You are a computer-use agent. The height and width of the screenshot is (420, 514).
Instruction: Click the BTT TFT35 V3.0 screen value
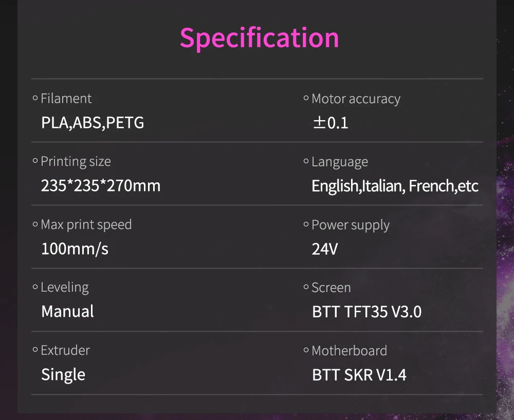click(x=367, y=312)
